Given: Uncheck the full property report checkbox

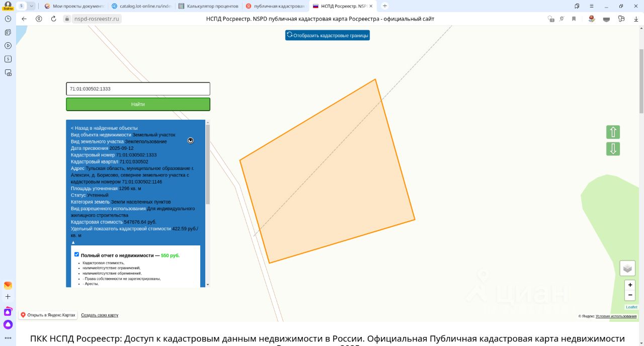Looking at the screenshot, I should coord(76,254).
